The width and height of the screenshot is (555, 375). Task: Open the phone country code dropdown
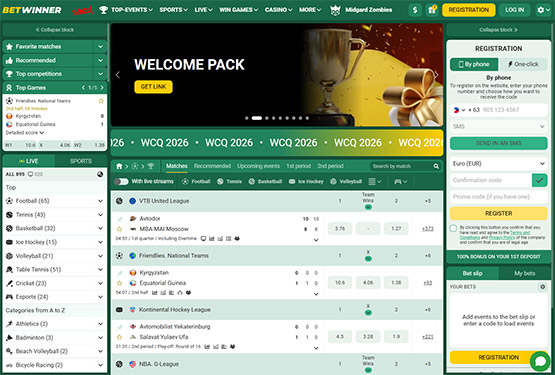click(459, 110)
